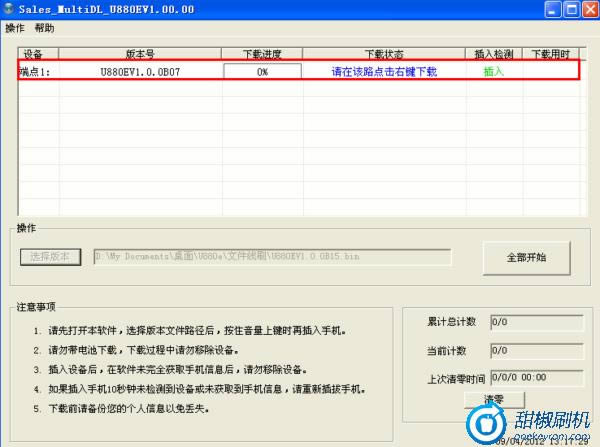Image resolution: width=600 pixels, height=447 pixels.
Task: Click the 插入检测 column header
Action: click(494, 53)
